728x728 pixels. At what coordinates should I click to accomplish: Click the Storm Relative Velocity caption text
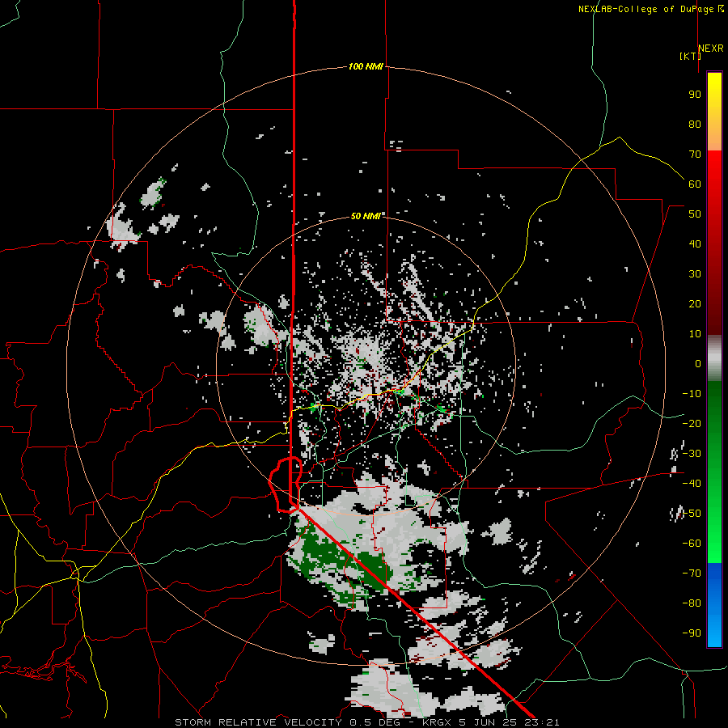[366, 722]
